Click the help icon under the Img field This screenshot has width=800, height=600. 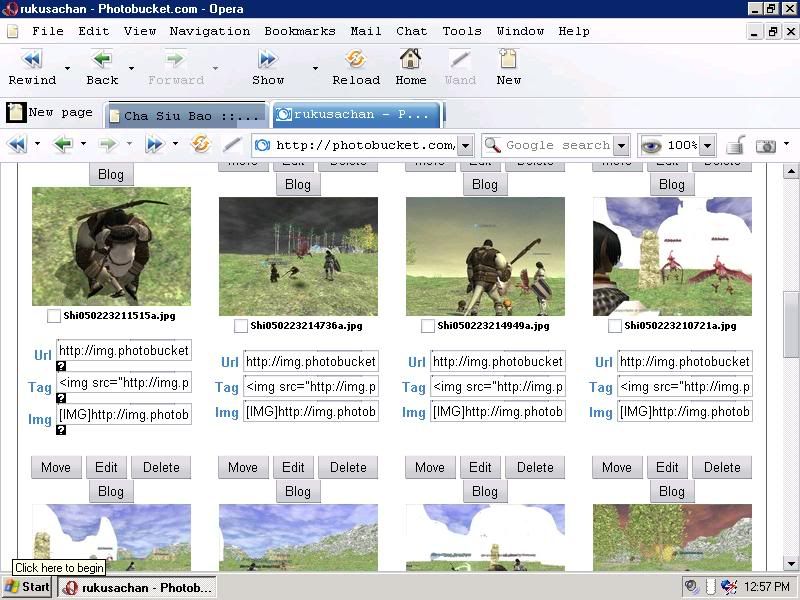click(x=61, y=430)
